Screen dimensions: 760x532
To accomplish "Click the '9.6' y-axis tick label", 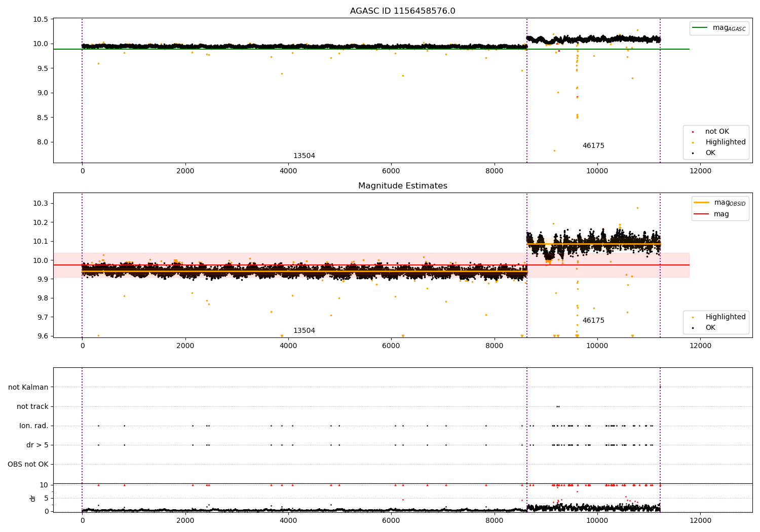I will tap(42, 336).
